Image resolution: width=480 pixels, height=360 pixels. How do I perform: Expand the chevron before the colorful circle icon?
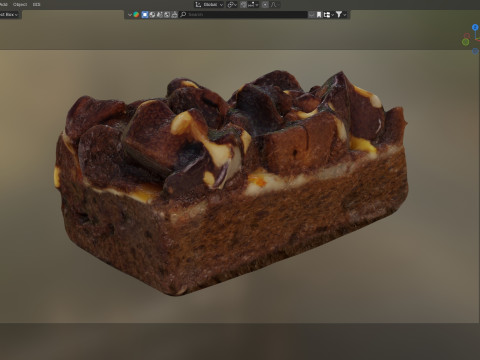tap(130, 15)
